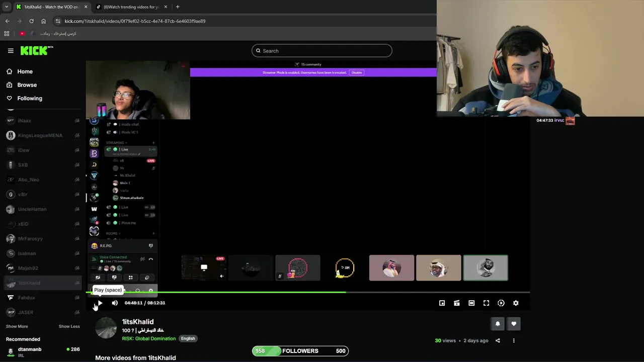Toggle notification bell for 1itsKhalid
Viewport: 644px width, 362px height.
tap(498, 324)
